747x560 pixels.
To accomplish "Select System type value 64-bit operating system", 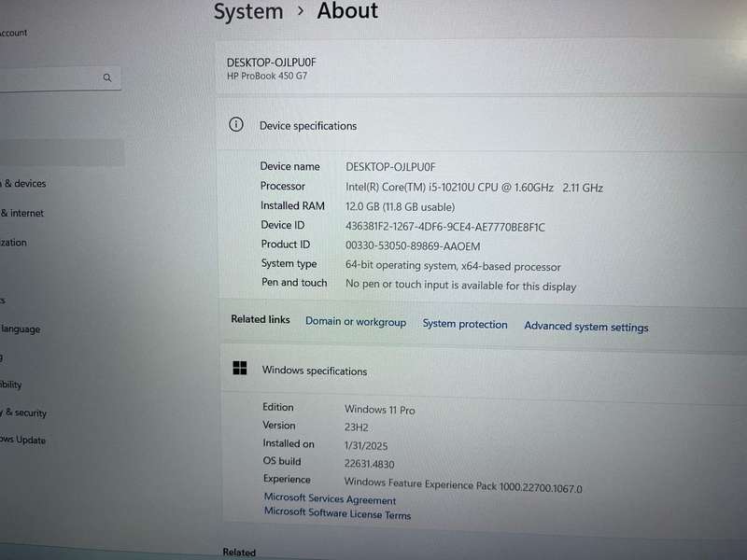I will (x=453, y=266).
